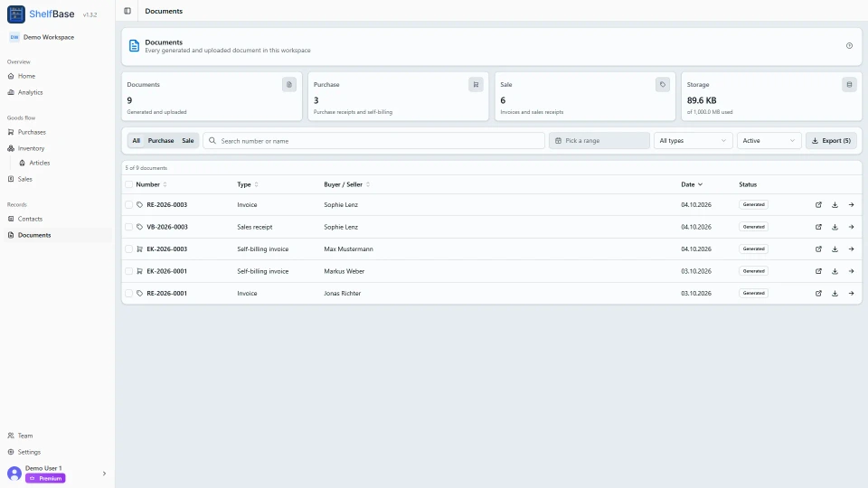Open the Active status dropdown

769,141
